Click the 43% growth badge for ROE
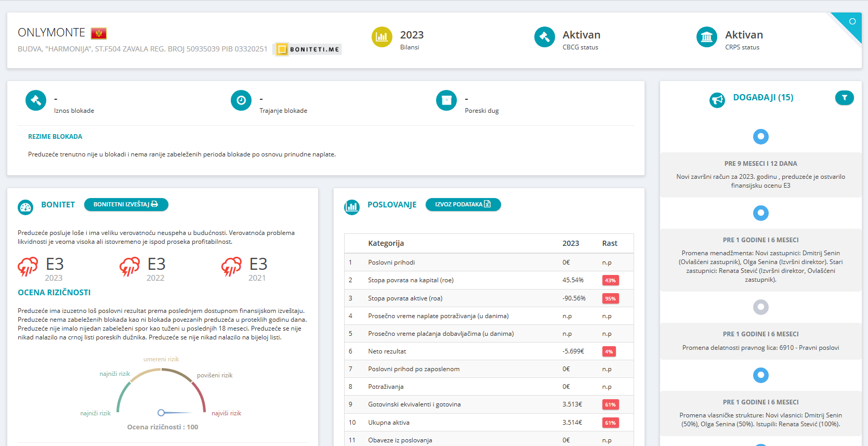 coord(610,281)
